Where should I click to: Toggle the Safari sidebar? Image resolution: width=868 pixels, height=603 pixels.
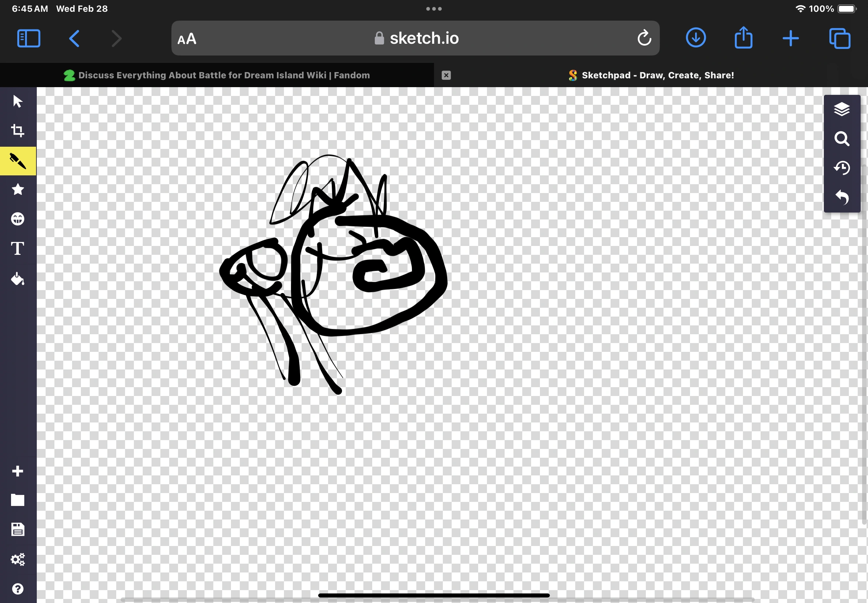point(28,38)
